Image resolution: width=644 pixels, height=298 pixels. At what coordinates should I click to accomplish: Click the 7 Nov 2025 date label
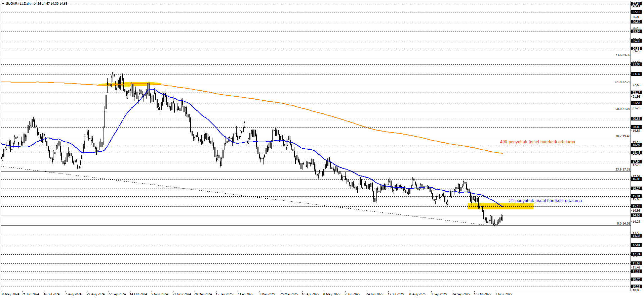(x=504, y=294)
